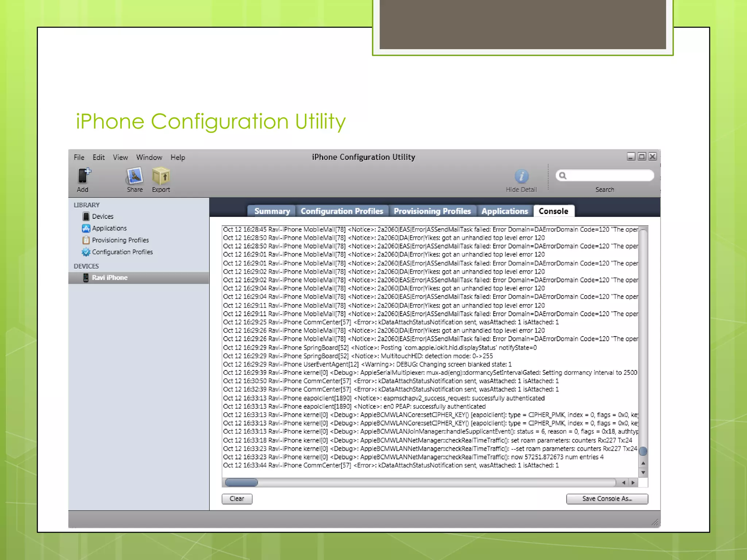Viewport: 747px width, 560px height.
Task: Click the window resize grip corner
Action: point(655,522)
